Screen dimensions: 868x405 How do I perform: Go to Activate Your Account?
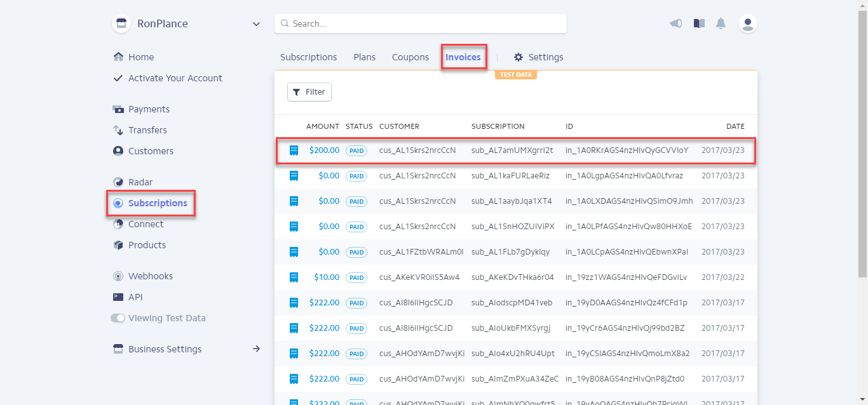[x=175, y=78]
